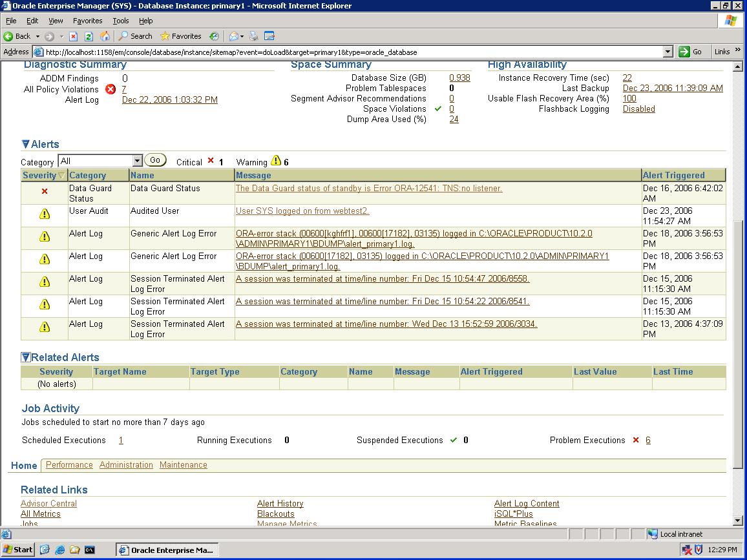This screenshot has width=747, height=560.
Task: Click the Flashback Logging 'Disabled' link
Action: coord(639,109)
